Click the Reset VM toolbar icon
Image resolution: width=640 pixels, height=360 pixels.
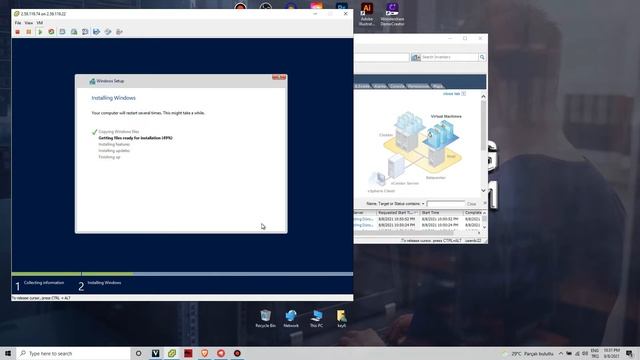51,32
